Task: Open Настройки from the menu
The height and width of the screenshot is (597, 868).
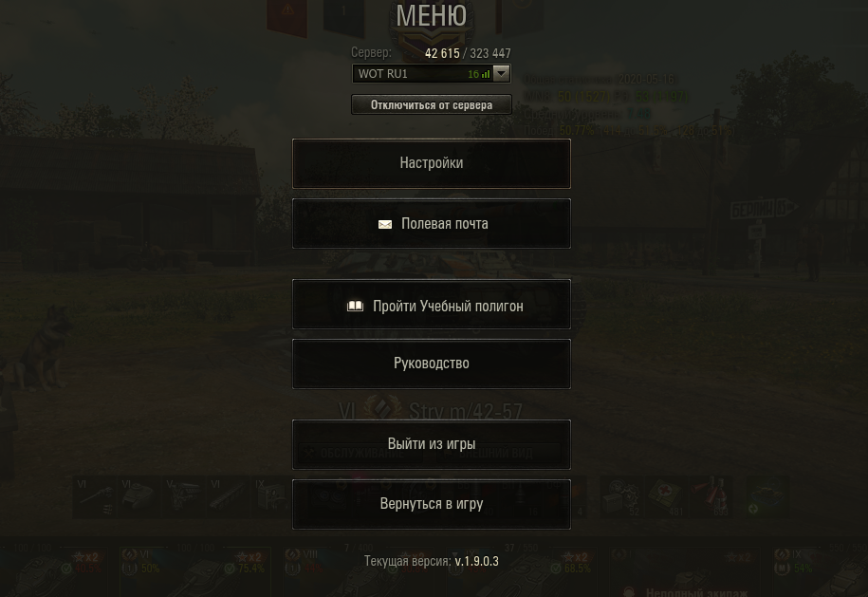Action: (x=432, y=163)
